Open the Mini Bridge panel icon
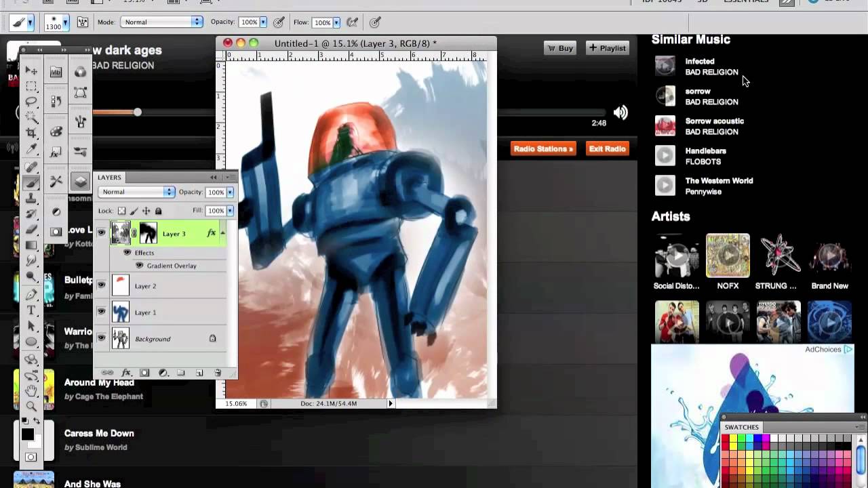 (x=56, y=72)
